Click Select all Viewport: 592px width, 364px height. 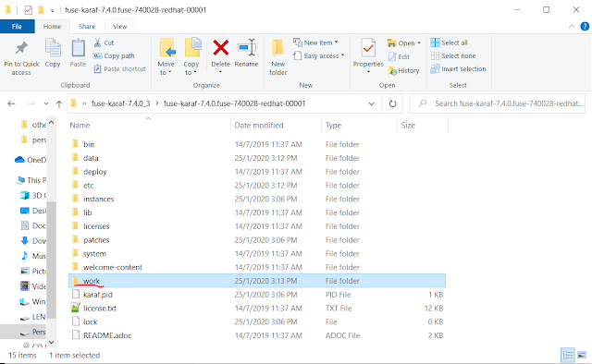tap(450, 42)
